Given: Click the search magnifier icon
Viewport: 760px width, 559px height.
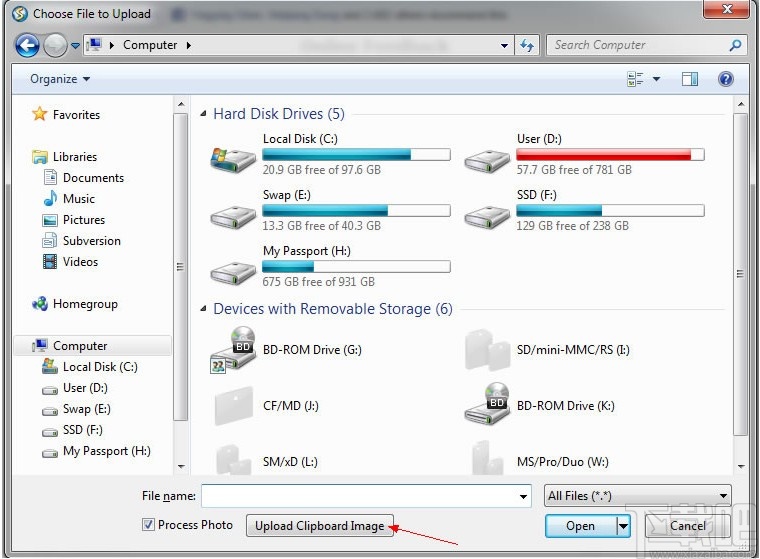Looking at the screenshot, I should click(735, 45).
